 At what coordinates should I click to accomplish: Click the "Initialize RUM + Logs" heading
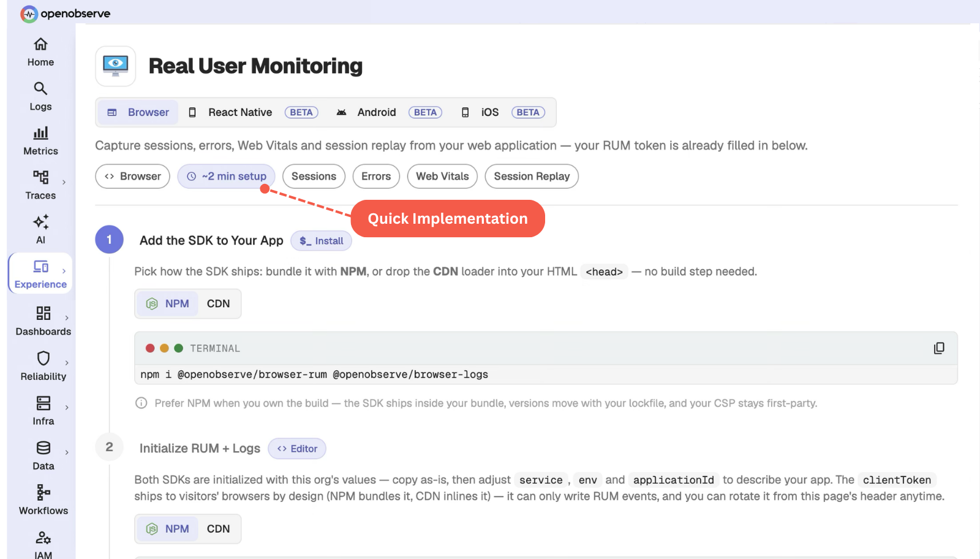click(200, 448)
